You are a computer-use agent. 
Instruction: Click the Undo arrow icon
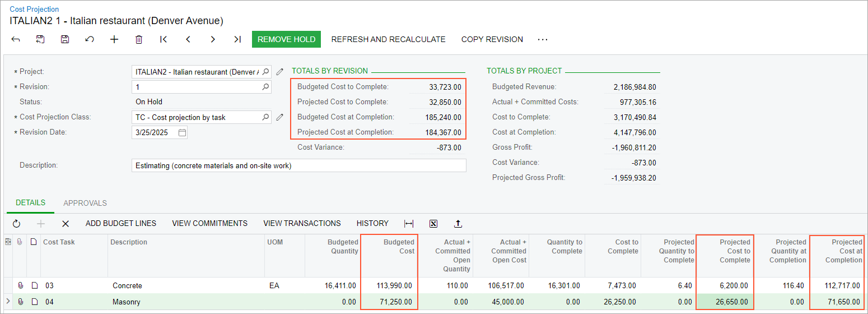[90, 39]
